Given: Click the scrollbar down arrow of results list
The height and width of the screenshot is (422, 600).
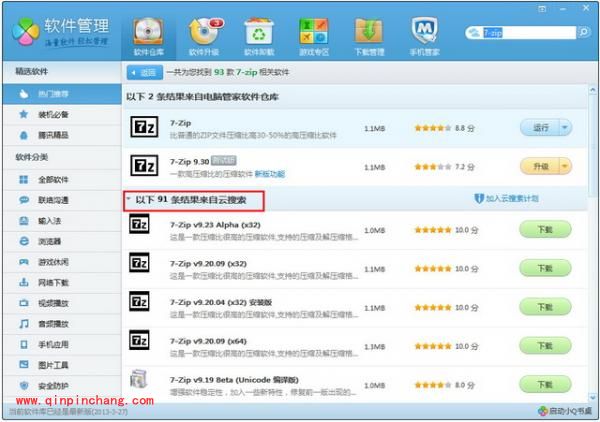Looking at the screenshot, I should coord(593,397).
